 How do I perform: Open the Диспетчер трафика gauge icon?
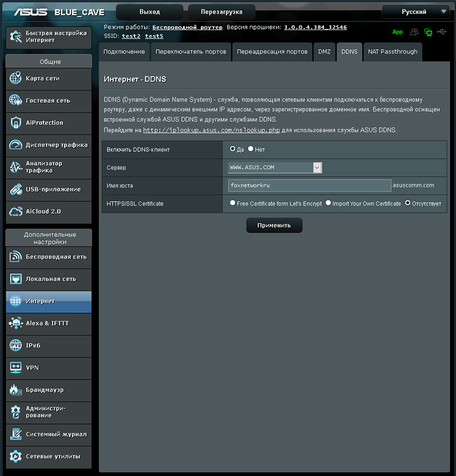tap(16, 145)
